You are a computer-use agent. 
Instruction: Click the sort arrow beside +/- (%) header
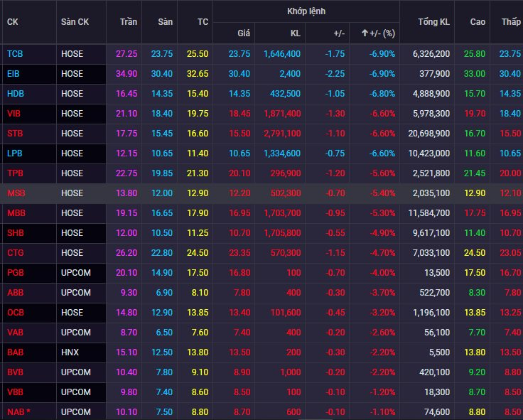(x=365, y=33)
